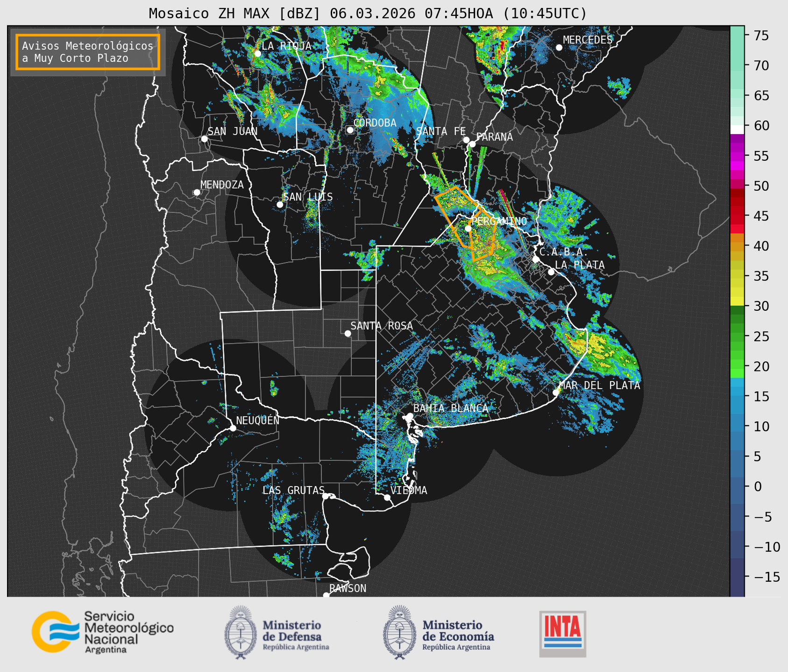Click the Ministerio de Economía emblem

399,633
